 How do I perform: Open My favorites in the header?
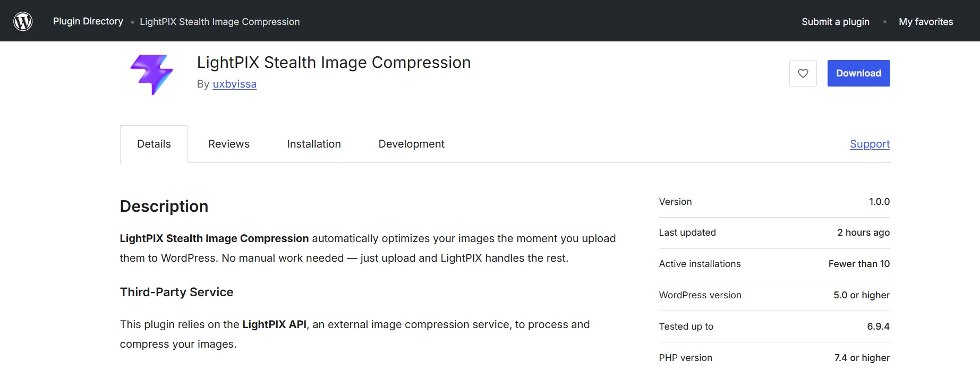(925, 22)
